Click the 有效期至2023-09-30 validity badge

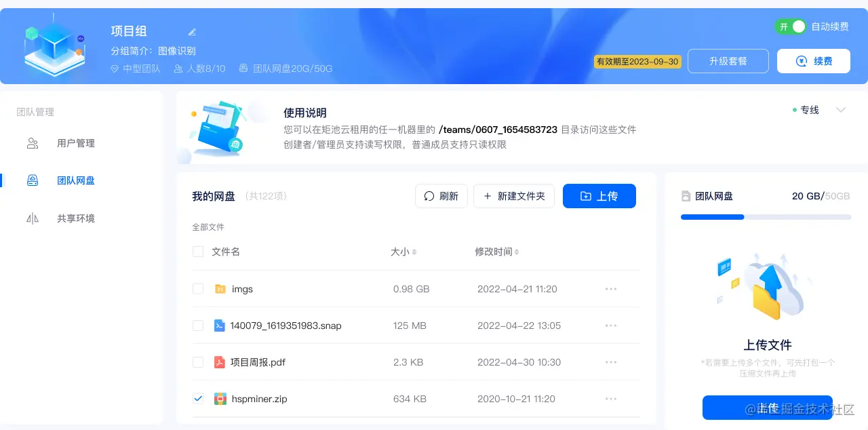(637, 62)
